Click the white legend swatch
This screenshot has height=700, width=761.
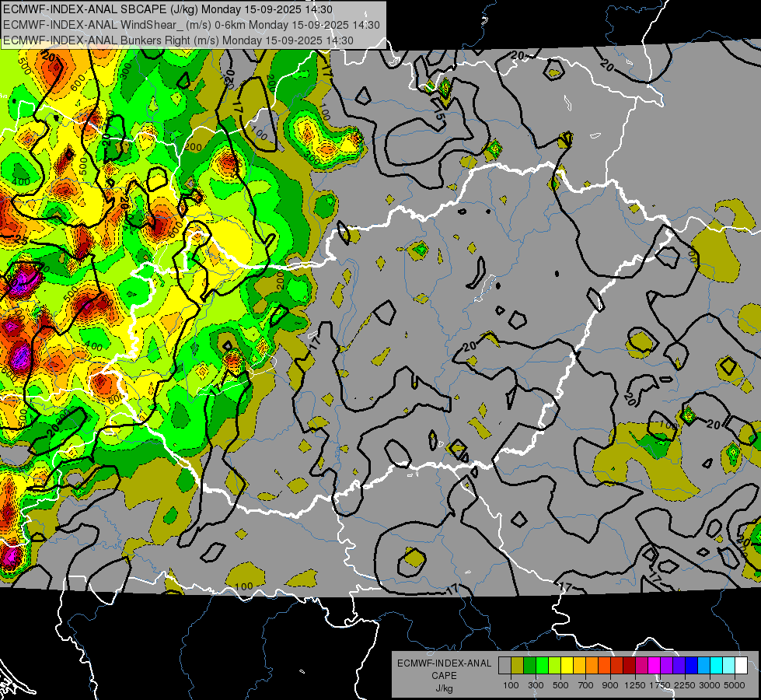[x=741, y=666]
